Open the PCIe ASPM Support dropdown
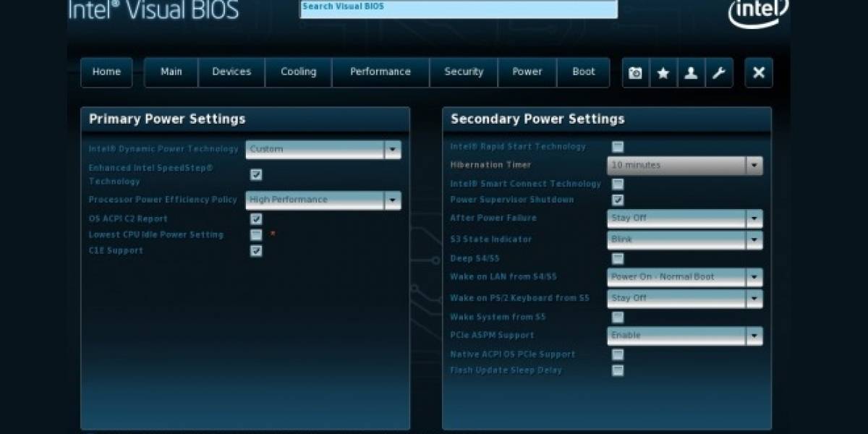 pos(684,336)
